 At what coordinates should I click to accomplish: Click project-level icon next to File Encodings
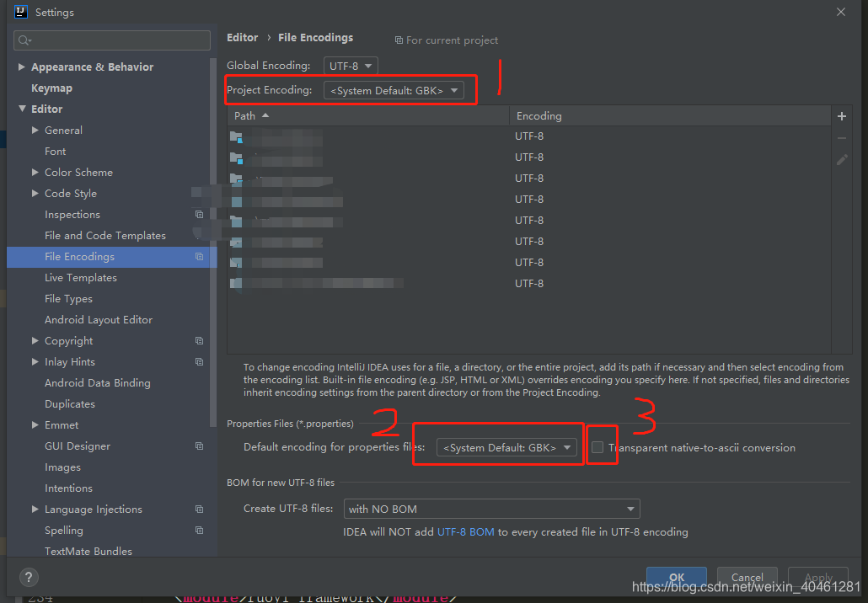tap(199, 257)
